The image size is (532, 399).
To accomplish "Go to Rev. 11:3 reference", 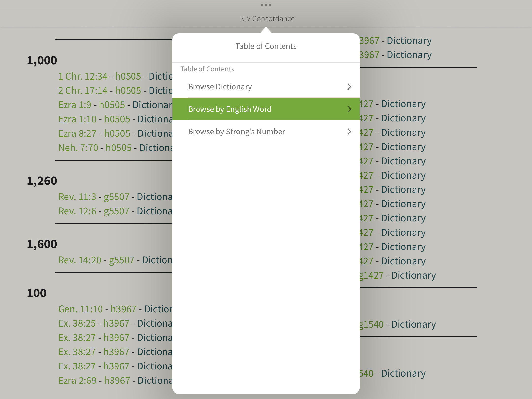I will tap(77, 197).
